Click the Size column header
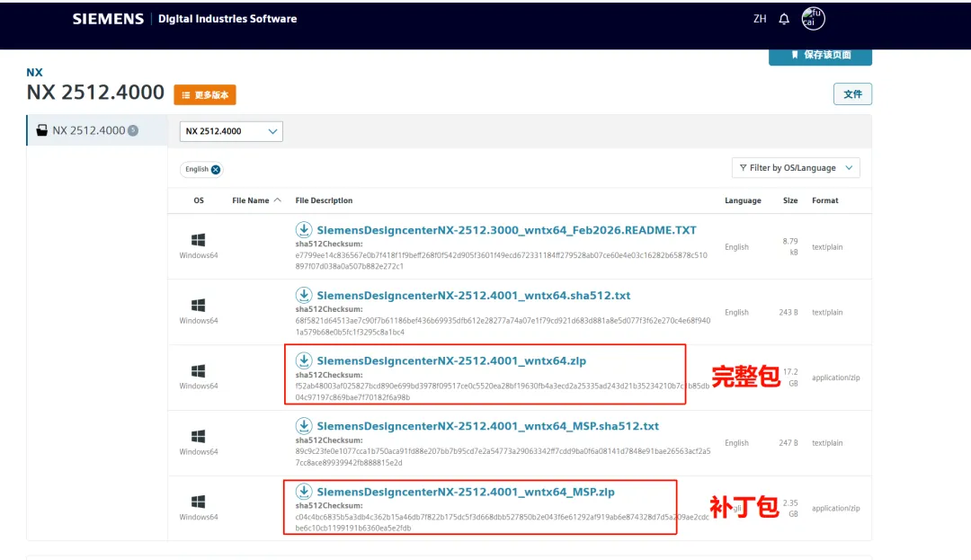The height and width of the screenshot is (560, 971). click(x=790, y=200)
